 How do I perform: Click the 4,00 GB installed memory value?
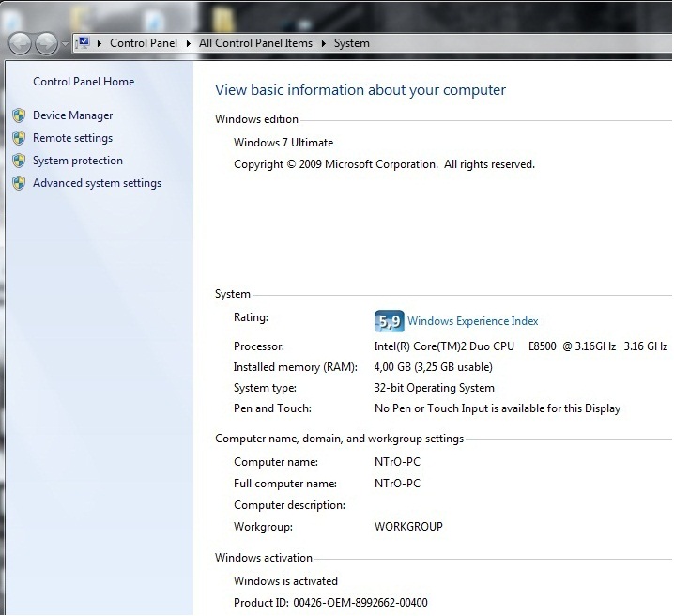point(434,367)
